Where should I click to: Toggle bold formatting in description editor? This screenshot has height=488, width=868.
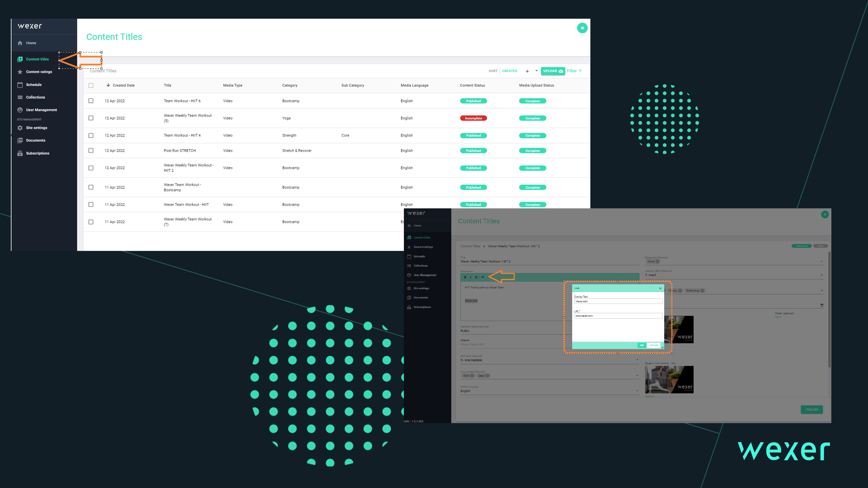[465, 277]
